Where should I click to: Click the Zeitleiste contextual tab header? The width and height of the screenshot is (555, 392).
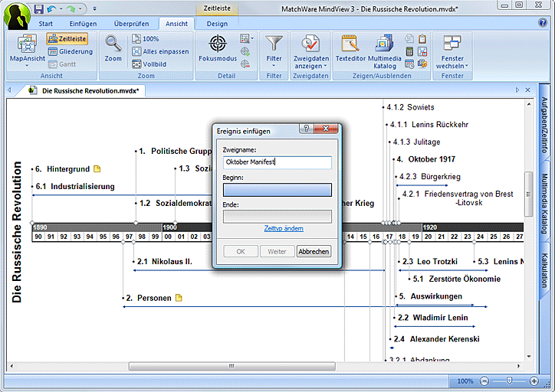tap(217, 8)
